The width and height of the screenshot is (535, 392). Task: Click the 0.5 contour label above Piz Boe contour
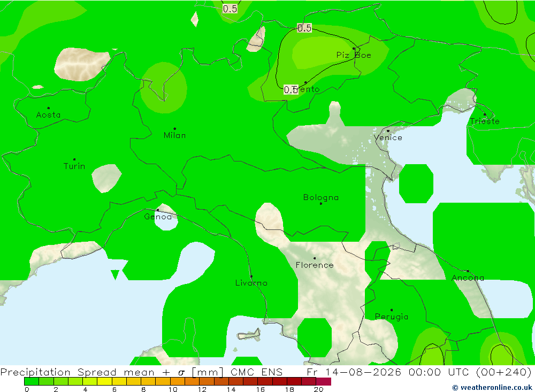pyautogui.click(x=304, y=28)
